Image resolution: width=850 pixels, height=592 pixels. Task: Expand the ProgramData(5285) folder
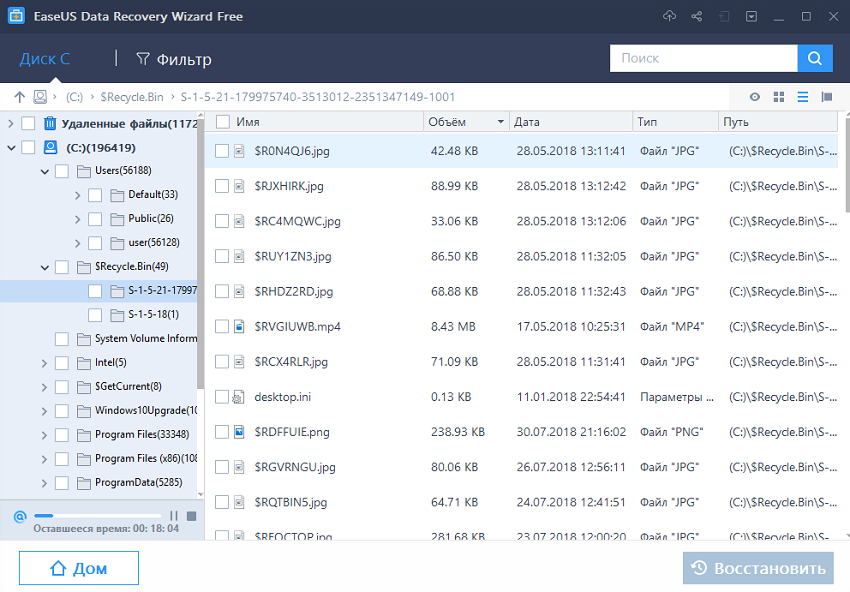[44, 483]
